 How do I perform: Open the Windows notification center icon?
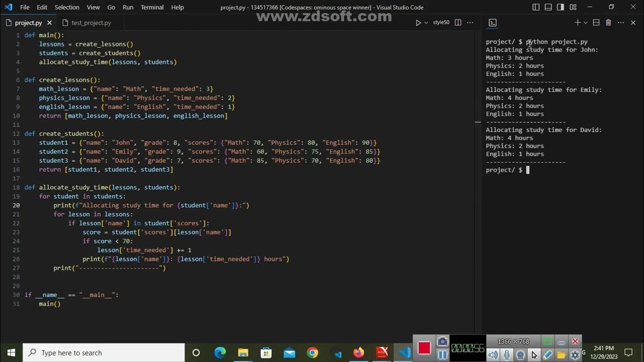(628, 353)
